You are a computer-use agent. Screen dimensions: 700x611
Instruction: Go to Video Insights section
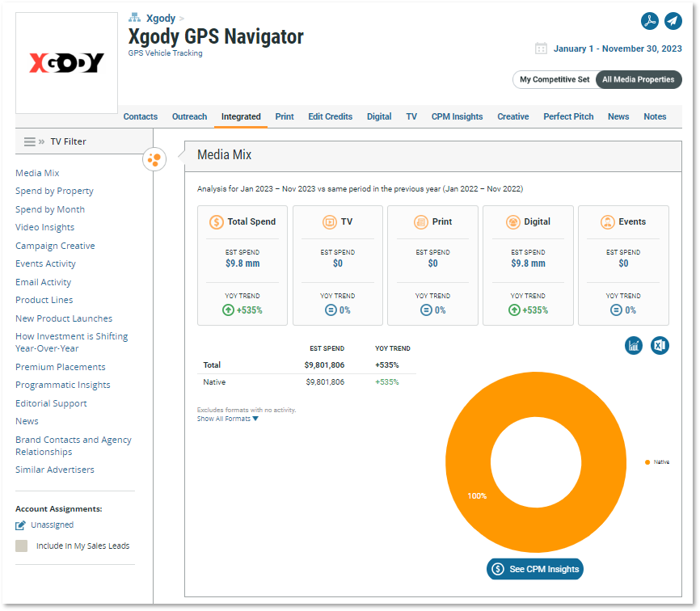click(45, 227)
